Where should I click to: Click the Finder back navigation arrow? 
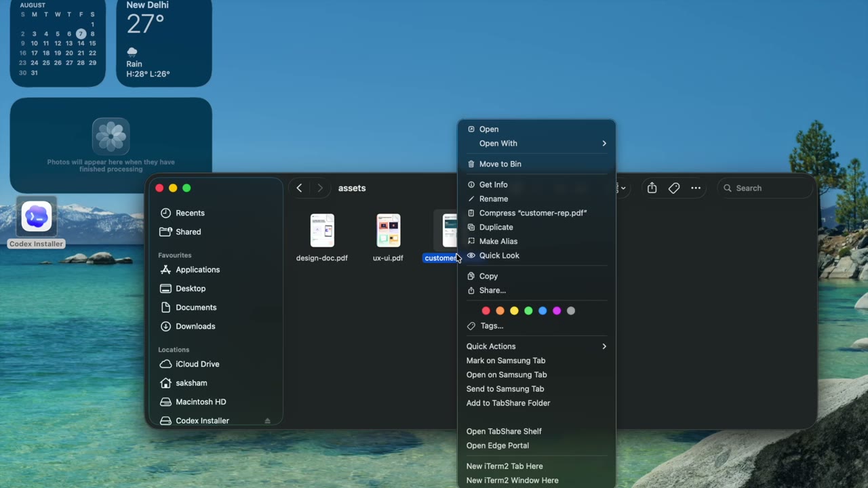pos(299,188)
